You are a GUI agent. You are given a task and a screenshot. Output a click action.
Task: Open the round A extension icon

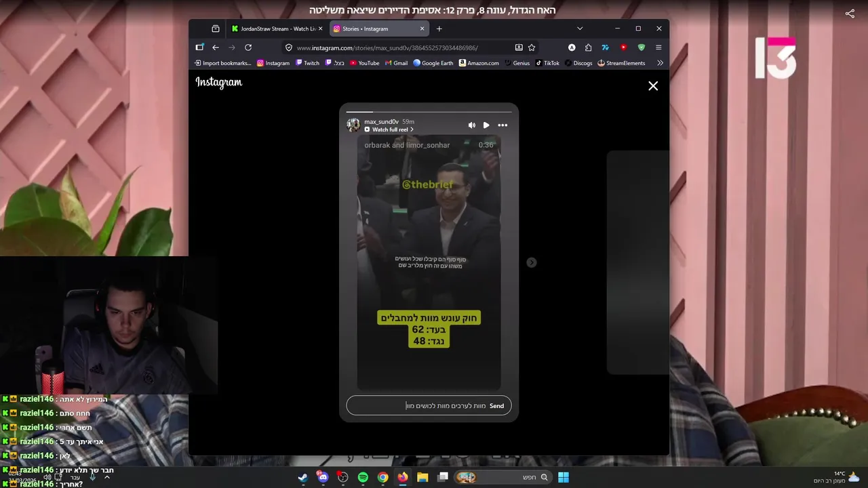572,47
